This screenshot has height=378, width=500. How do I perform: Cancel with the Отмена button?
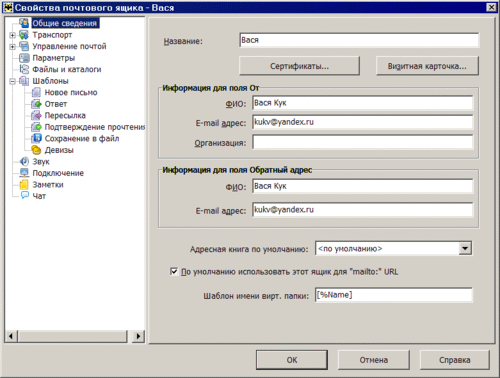[374, 360]
